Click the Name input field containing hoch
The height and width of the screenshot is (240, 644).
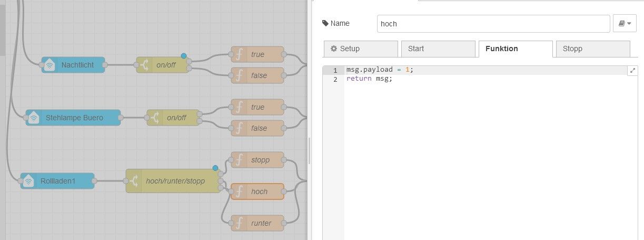493,24
